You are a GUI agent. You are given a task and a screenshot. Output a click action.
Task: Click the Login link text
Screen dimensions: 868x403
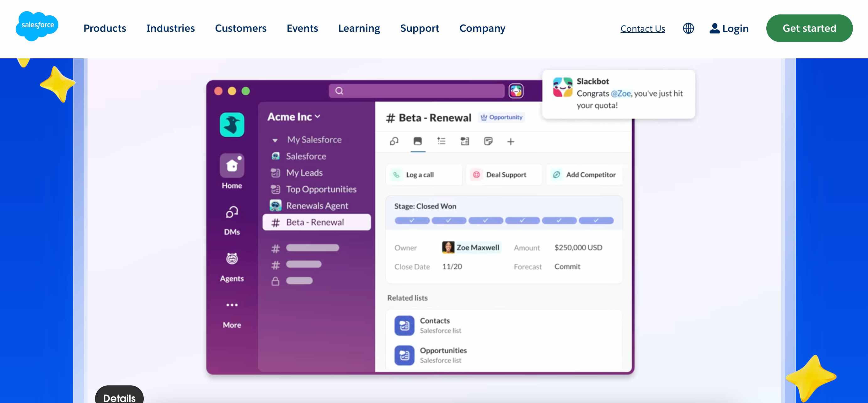(735, 29)
